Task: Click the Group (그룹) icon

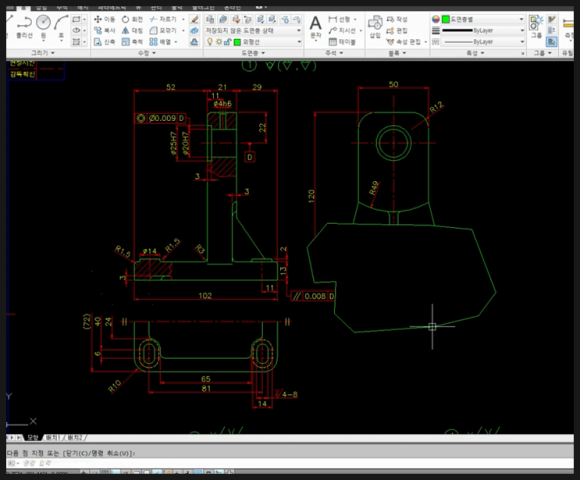Action: [536, 27]
